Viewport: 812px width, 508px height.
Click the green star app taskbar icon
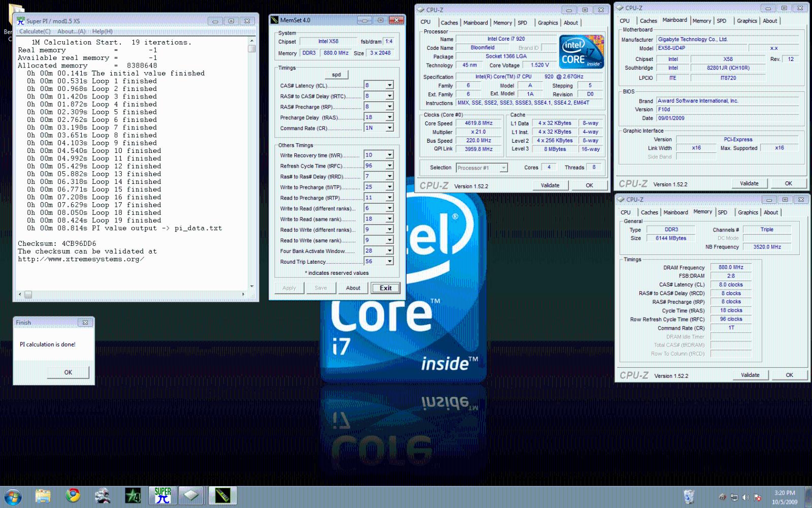click(133, 495)
